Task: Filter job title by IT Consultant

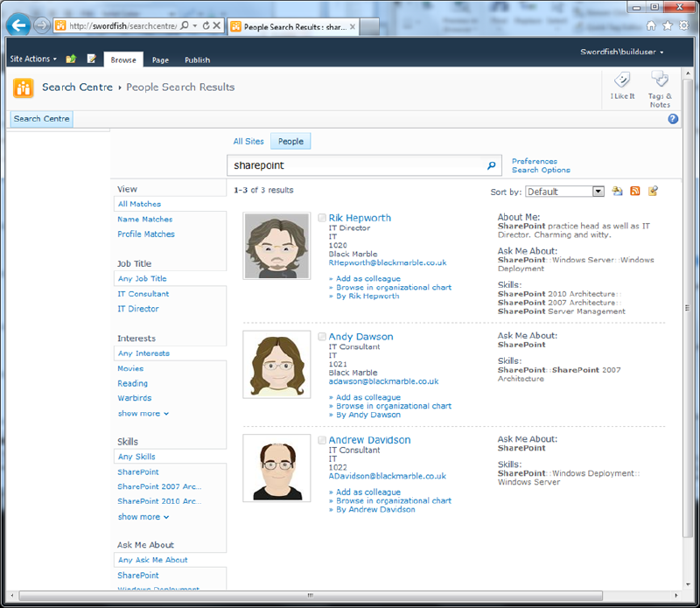Action: click(143, 294)
